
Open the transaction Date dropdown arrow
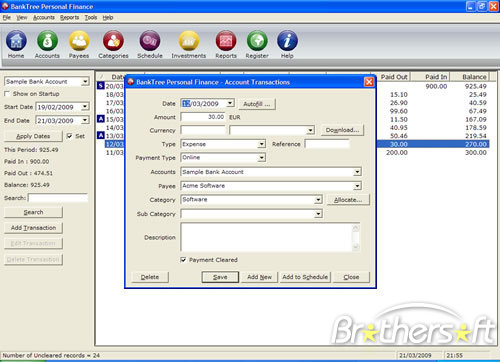tap(230, 103)
